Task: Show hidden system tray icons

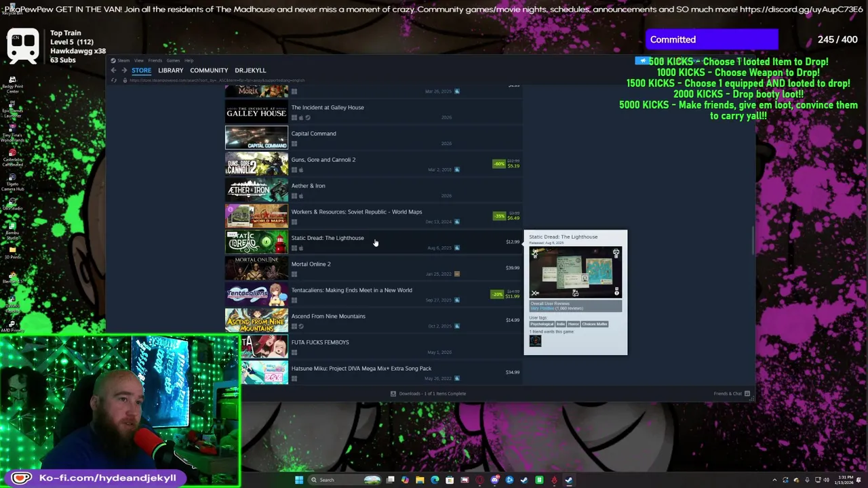Action: pyautogui.click(x=774, y=480)
